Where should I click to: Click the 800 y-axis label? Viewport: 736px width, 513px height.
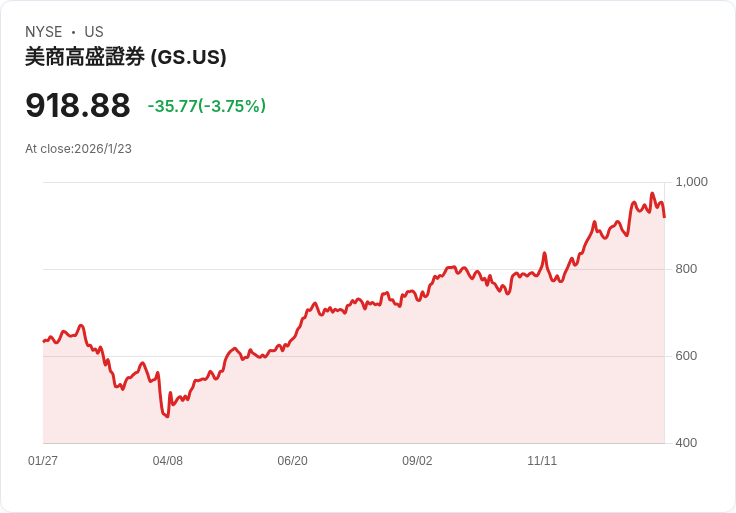pyautogui.click(x=687, y=269)
